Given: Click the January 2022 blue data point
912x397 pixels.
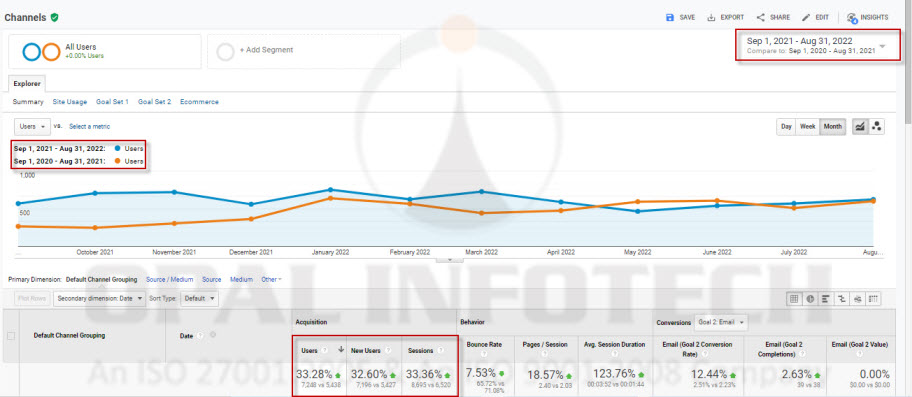Looking at the screenshot, I should [330, 189].
